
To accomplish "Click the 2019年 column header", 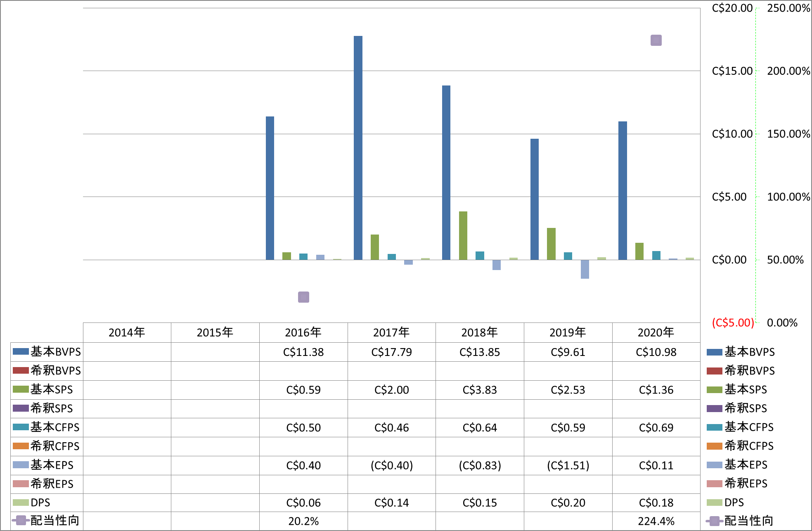I will (x=568, y=332).
